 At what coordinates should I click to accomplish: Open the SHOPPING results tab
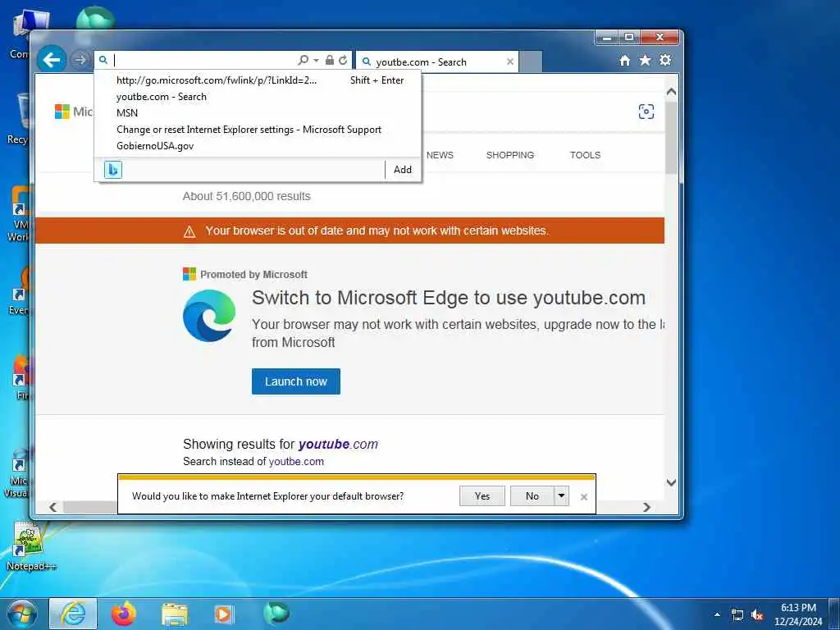[510, 155]
